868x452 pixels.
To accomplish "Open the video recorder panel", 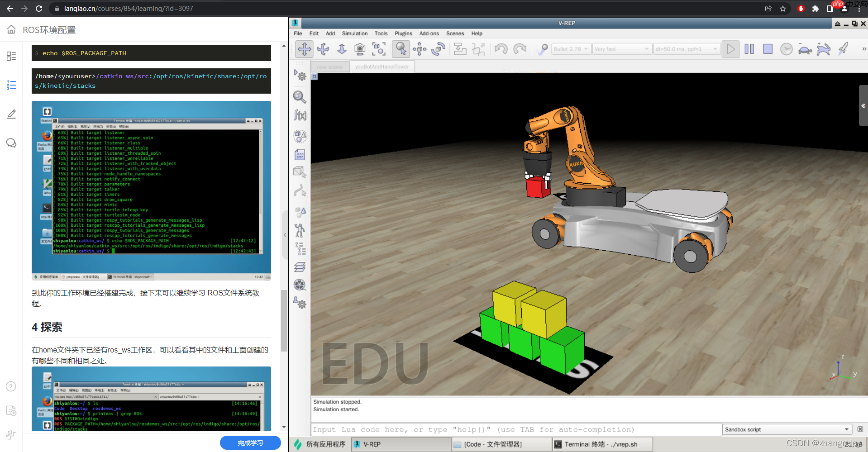I will [300, 285].
